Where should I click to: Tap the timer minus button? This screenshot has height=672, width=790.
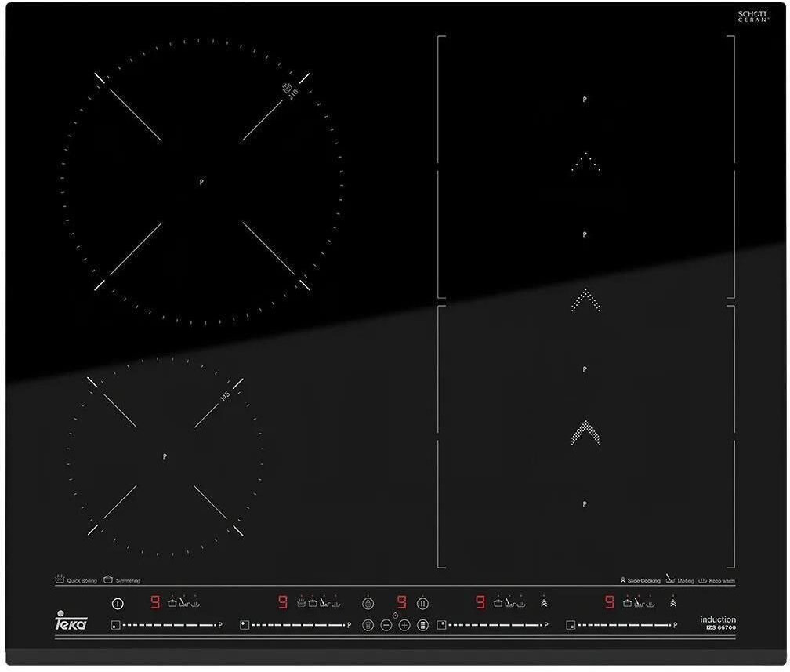[386, 625]
